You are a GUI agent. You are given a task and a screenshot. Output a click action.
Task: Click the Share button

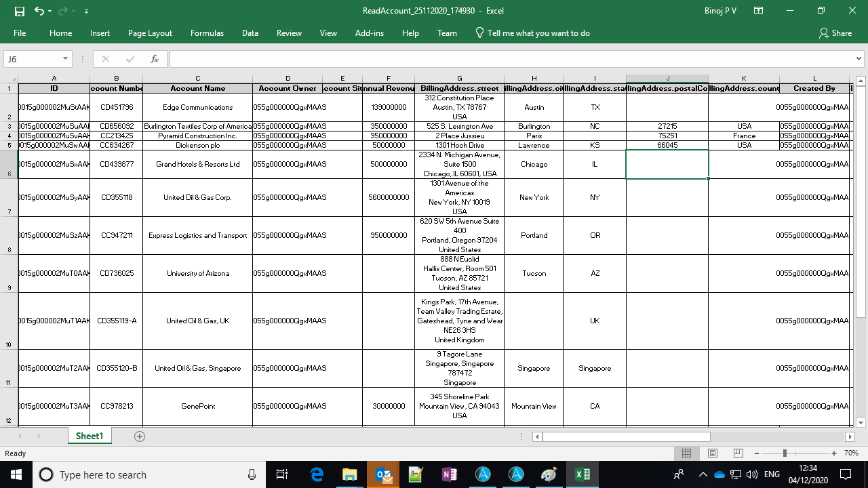click(835, 33)
